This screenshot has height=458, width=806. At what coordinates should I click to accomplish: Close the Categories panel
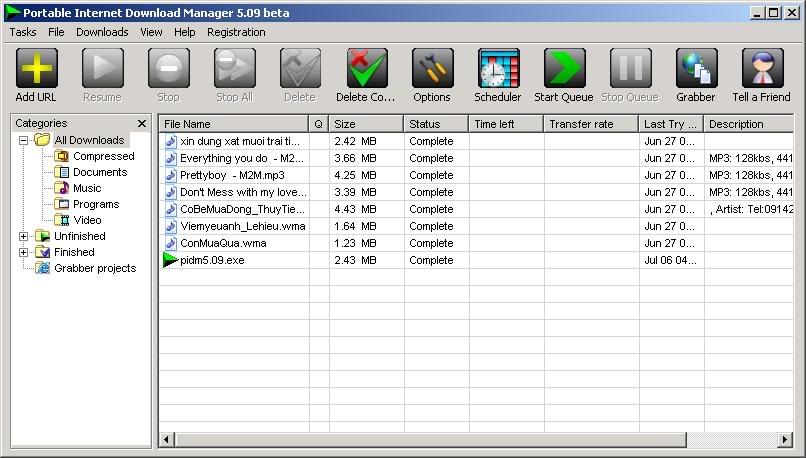[x=142, y=123]
